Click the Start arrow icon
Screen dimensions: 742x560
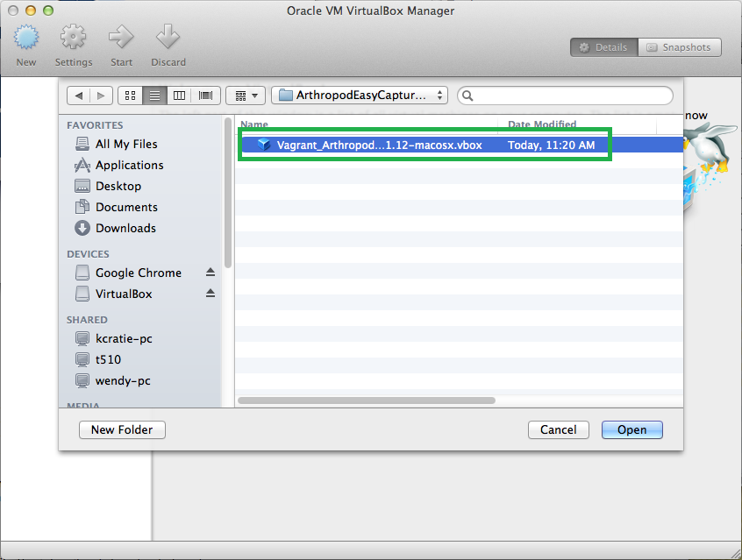[x=121, y=37]
